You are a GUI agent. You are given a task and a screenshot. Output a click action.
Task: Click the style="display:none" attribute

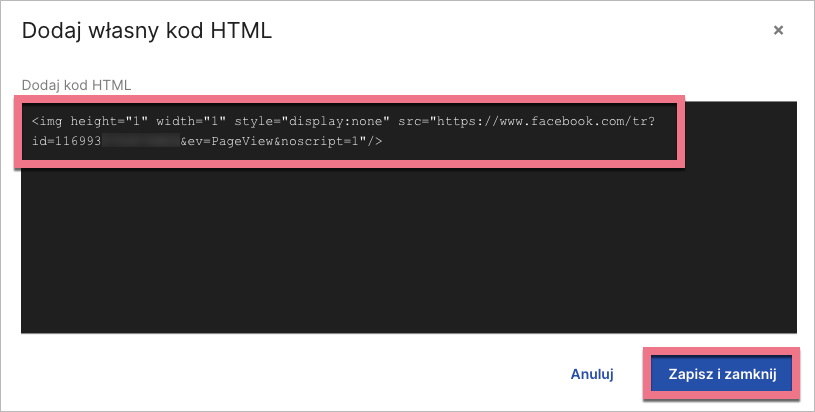(x=312, y=122)
